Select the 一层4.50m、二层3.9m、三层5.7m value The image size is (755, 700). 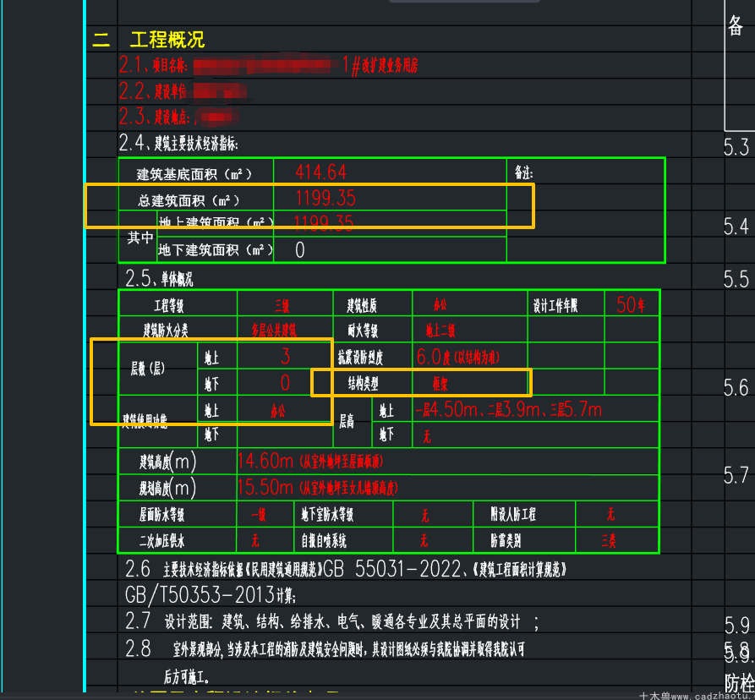tap(508, 410)
